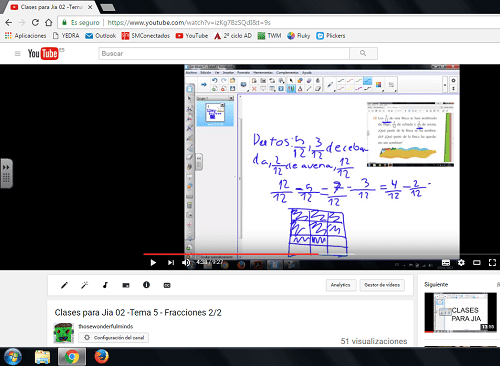500x366 pixels.
Task: Skip to the next video
Action: pos(171,263)
